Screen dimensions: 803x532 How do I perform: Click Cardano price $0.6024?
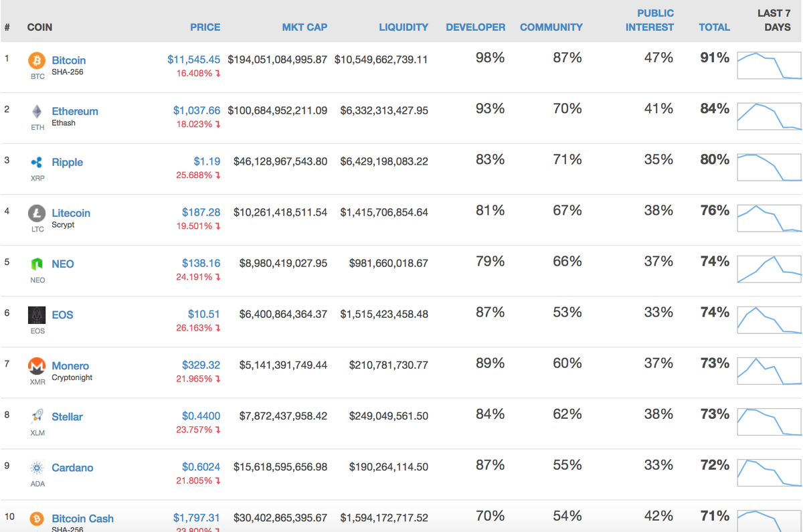point(201,467)
